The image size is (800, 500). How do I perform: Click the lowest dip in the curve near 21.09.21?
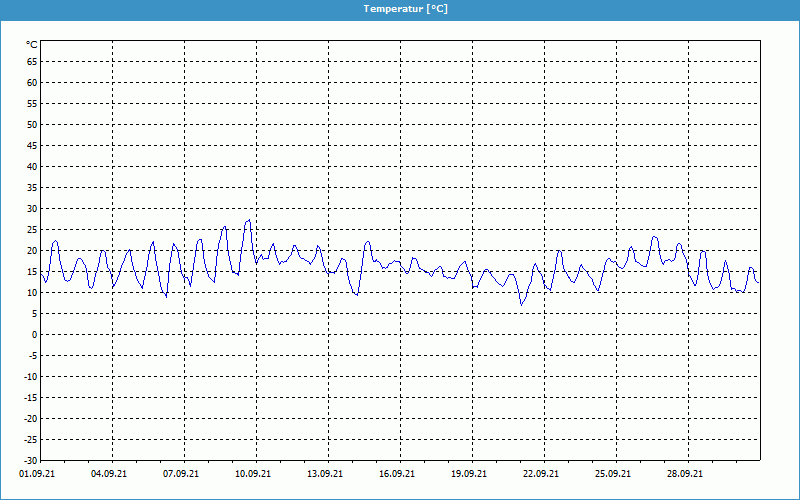[x=521, y=304]
